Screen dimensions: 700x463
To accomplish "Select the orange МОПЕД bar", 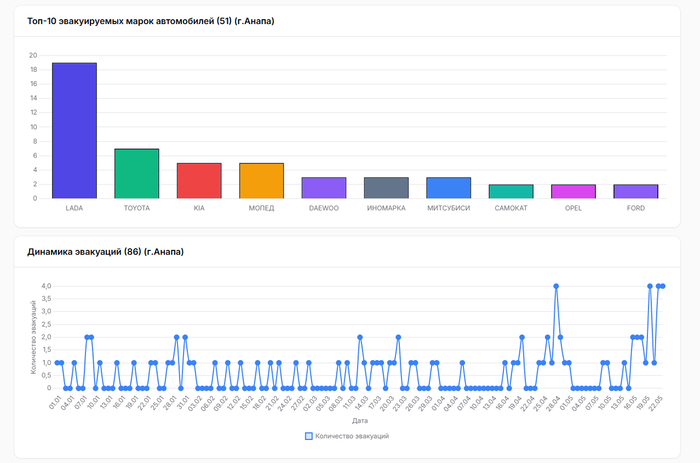I will tap(261, 180).
